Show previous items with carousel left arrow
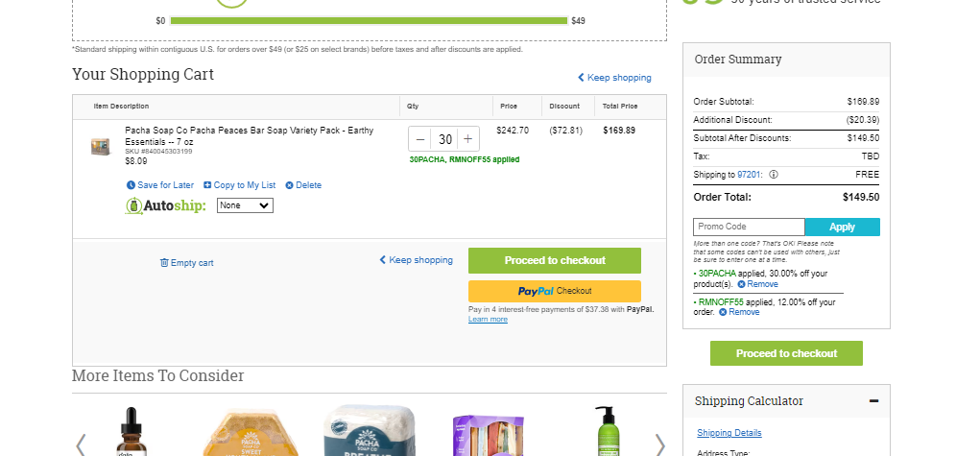 (80, 445)
